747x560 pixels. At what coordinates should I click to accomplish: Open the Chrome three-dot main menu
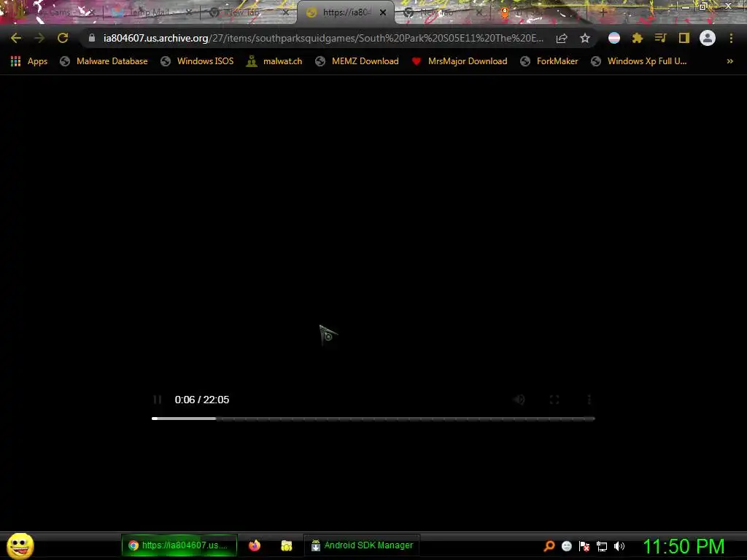[731, 38]
